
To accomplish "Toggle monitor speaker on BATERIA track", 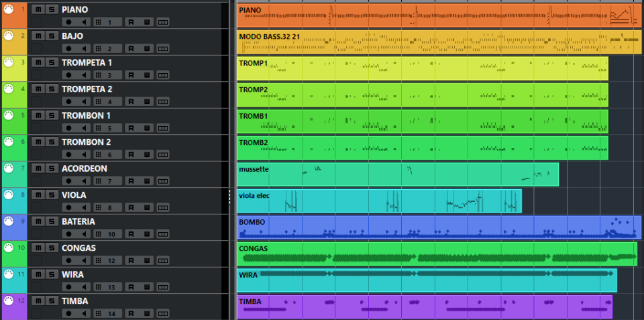I will tap(85, 234).
